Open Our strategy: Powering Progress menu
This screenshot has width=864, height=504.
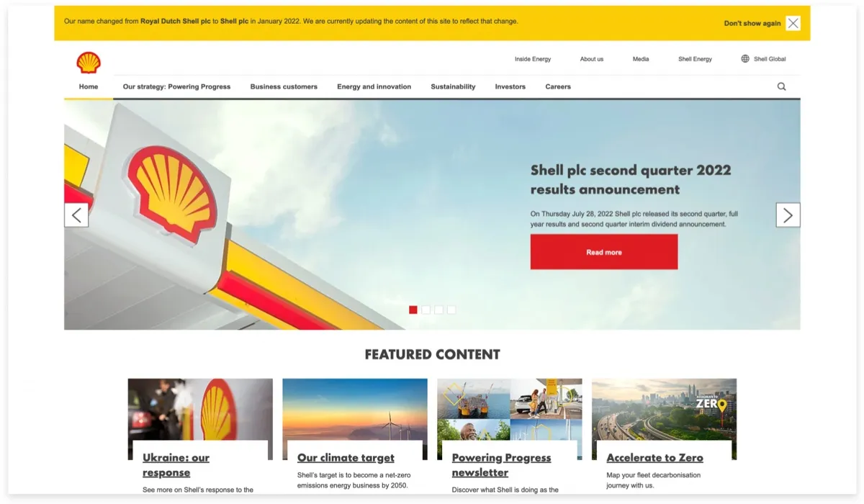(176, 86)
